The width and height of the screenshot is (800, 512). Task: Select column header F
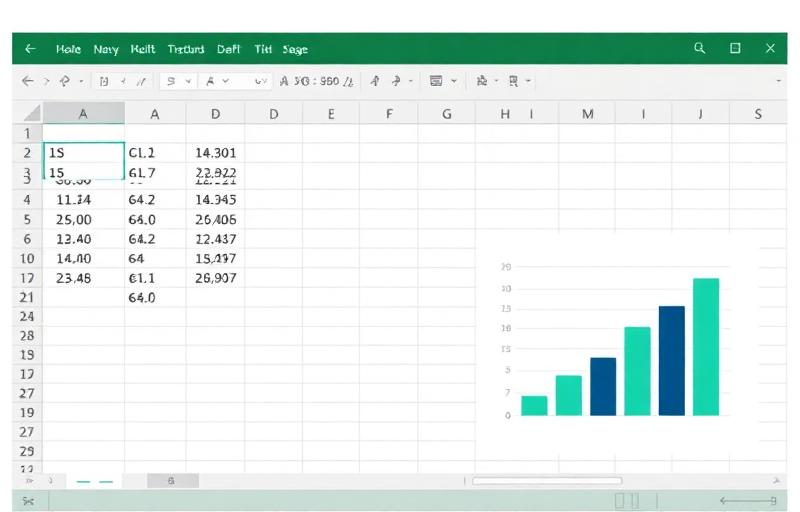(389, 114)
